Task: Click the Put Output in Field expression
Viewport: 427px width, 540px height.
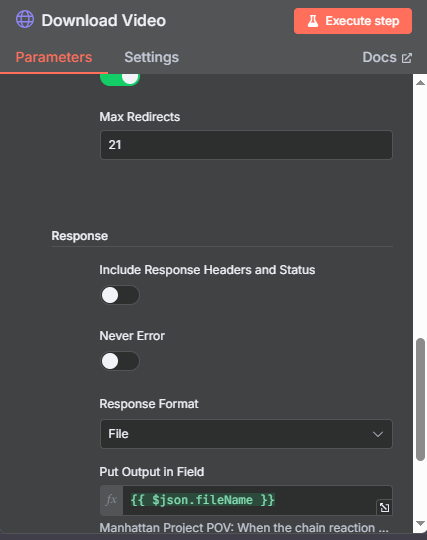Action: point(257,500)
